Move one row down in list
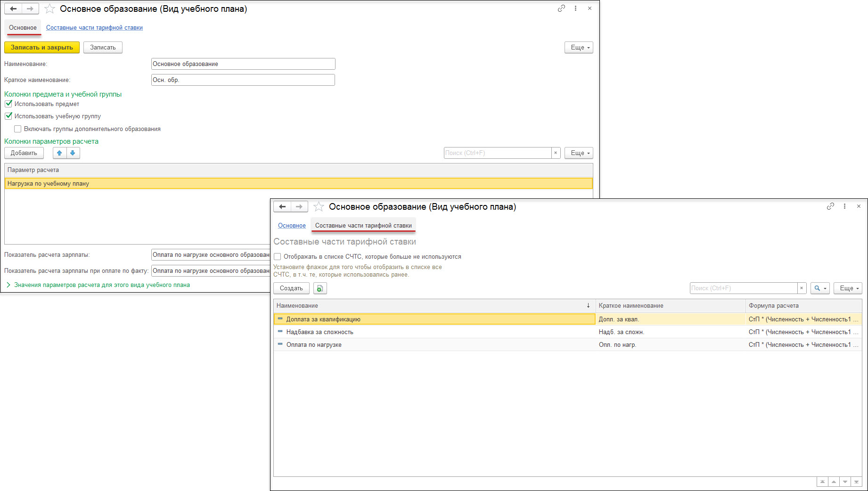Image resolution: width=868 pixels, height=491 pixels. [845, 482]
